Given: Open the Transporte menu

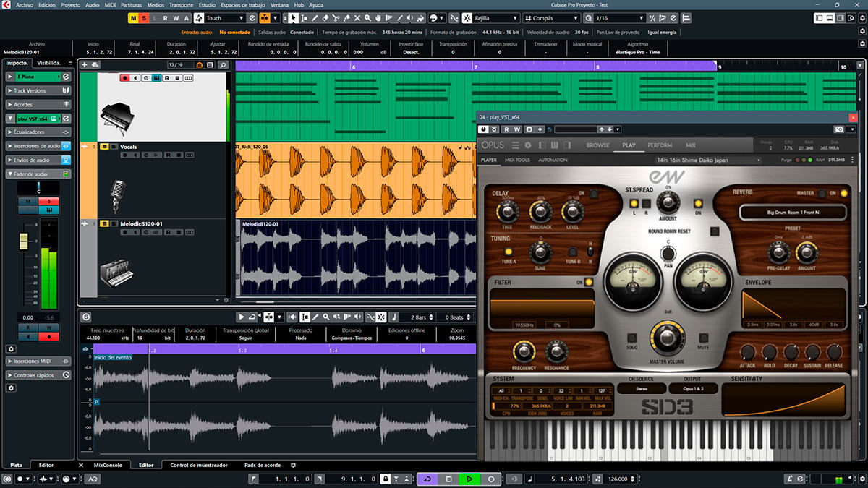Looking at the screenshot, I should click(x=182, y=4).
